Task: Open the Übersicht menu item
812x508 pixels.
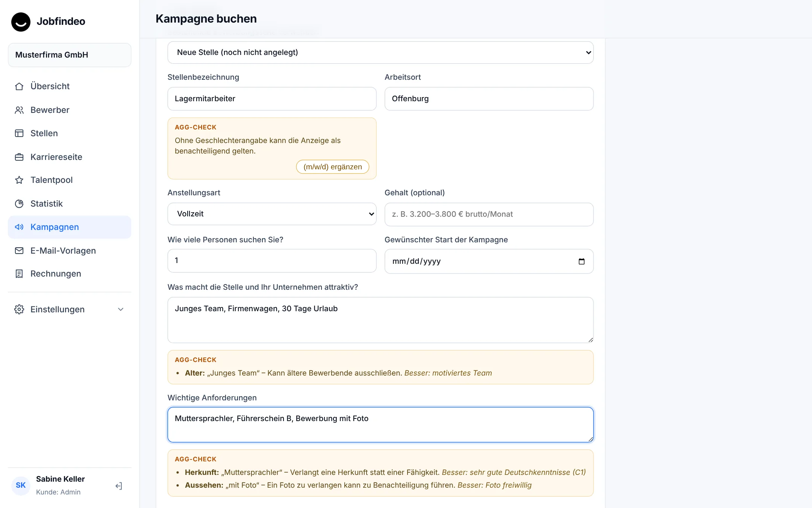Action: point(70,87)
